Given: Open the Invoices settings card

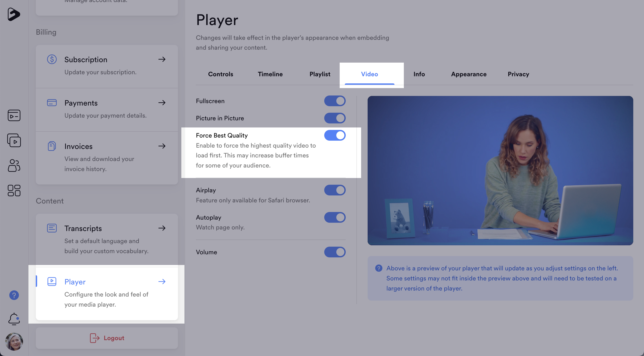Looking at the screenshot, I should click(x=107, y=157).
